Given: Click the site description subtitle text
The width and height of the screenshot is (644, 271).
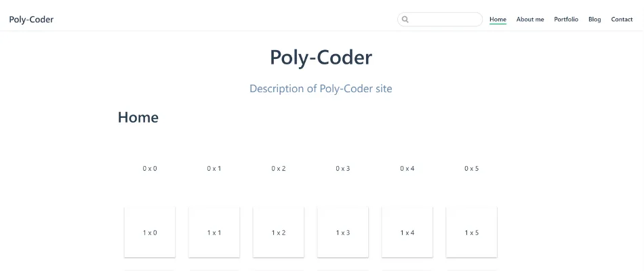Looking at the screenshot, I should (x=321, y=89).
